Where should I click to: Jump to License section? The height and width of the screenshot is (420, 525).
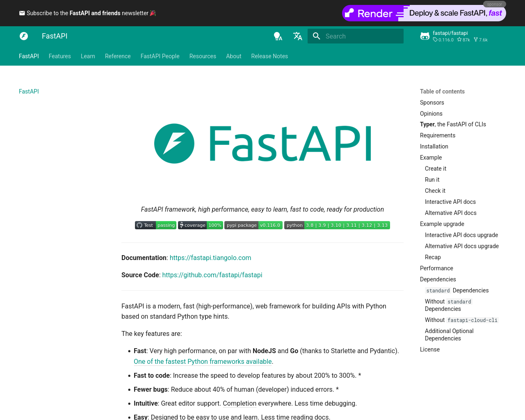click(x=430, y=349)
